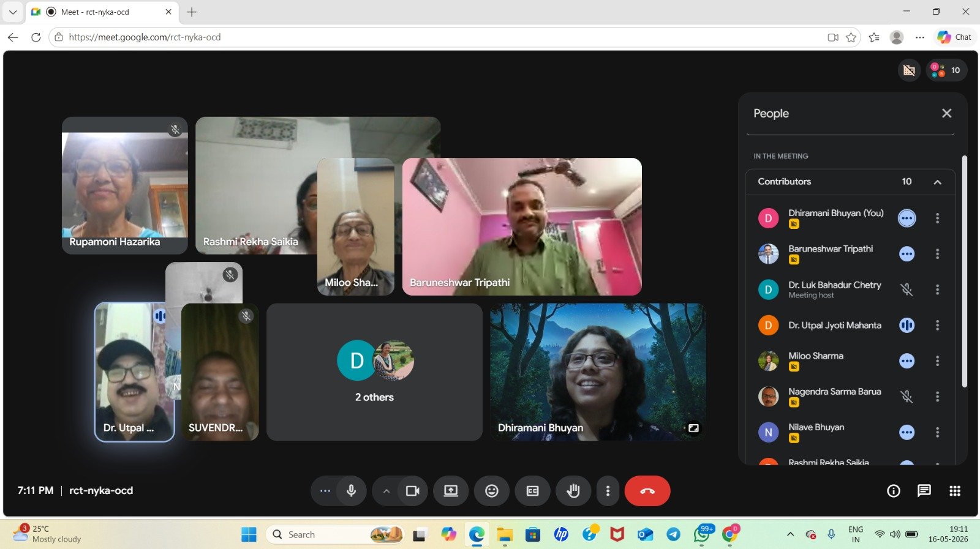Click muted mic icon for Dr. Luk Bahadur Chetry
The width and height of the screenshot is (980, 549).
click(x=907, y=289)
